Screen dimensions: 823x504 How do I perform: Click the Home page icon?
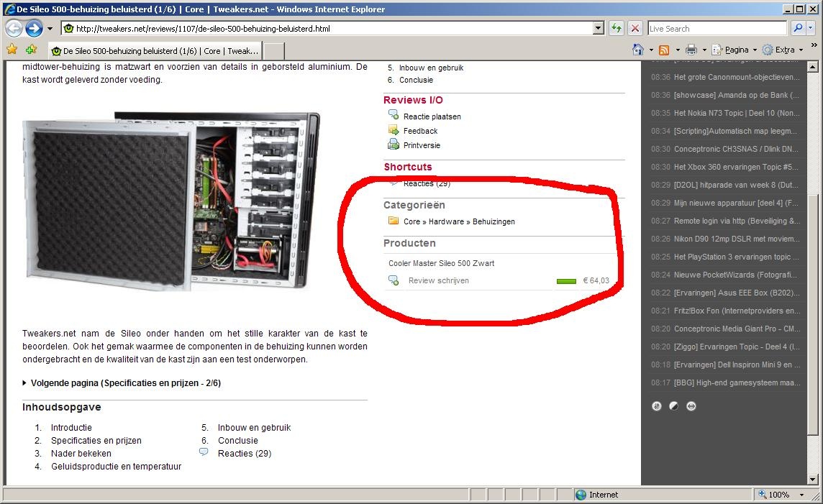(637, 50)
